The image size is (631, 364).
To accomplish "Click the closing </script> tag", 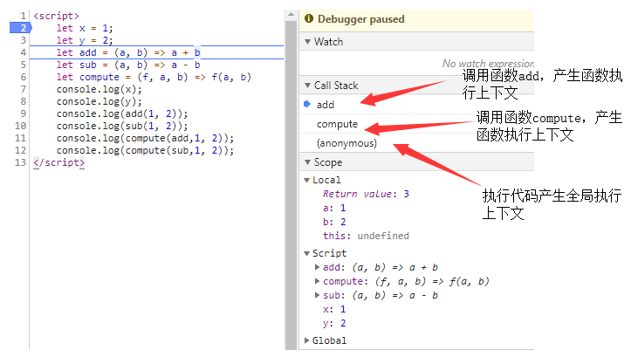I will (58, 162).
